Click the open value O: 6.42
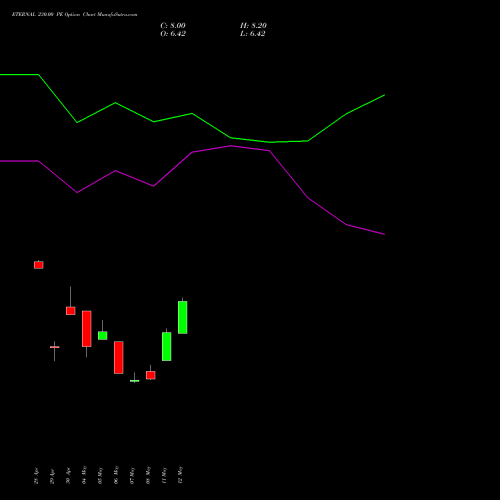 click(x=173, y=34)
